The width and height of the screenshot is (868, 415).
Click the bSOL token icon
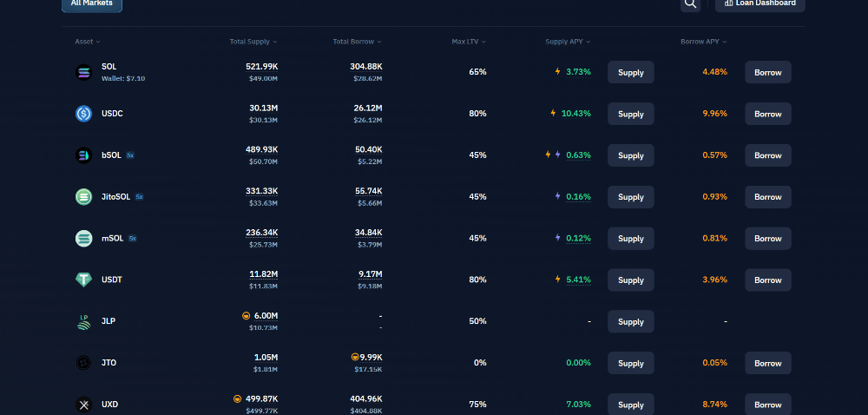coord(83,155)
